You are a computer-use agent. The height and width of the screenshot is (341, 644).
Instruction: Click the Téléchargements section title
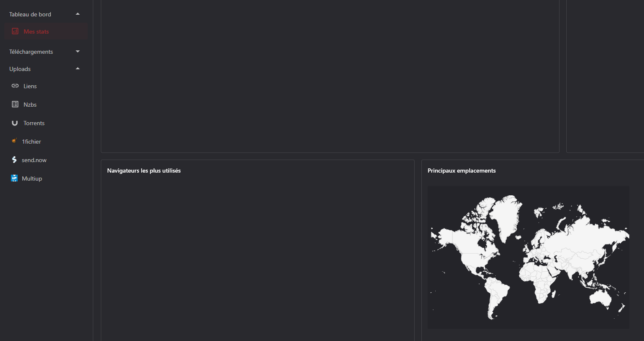31,52
